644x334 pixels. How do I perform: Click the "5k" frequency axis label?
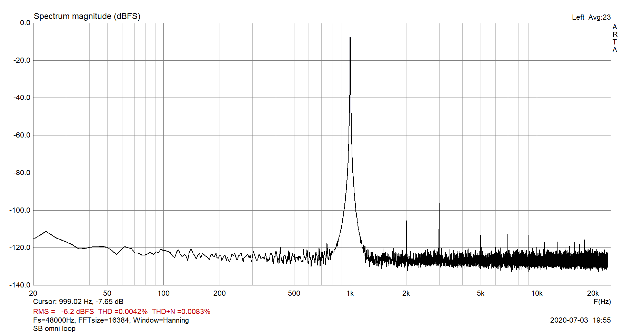point(481,293)
